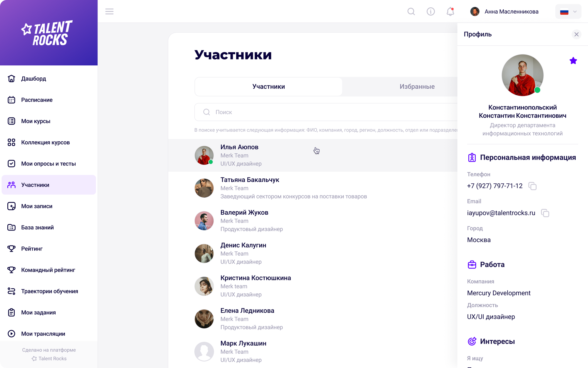Open Татьяна Бакальчук participant row
Viewport: 588px width, 368px height.
click(x=294, y=188)
